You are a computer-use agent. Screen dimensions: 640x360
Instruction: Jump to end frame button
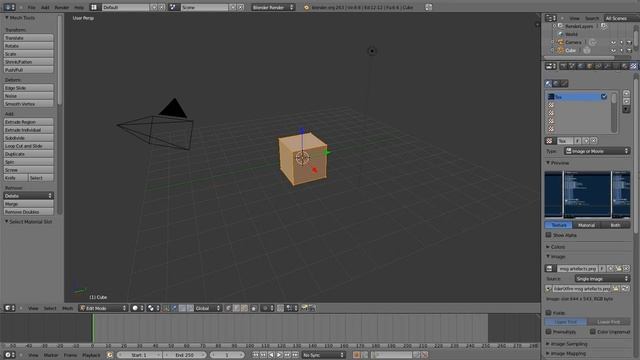(x=295, y=355)
